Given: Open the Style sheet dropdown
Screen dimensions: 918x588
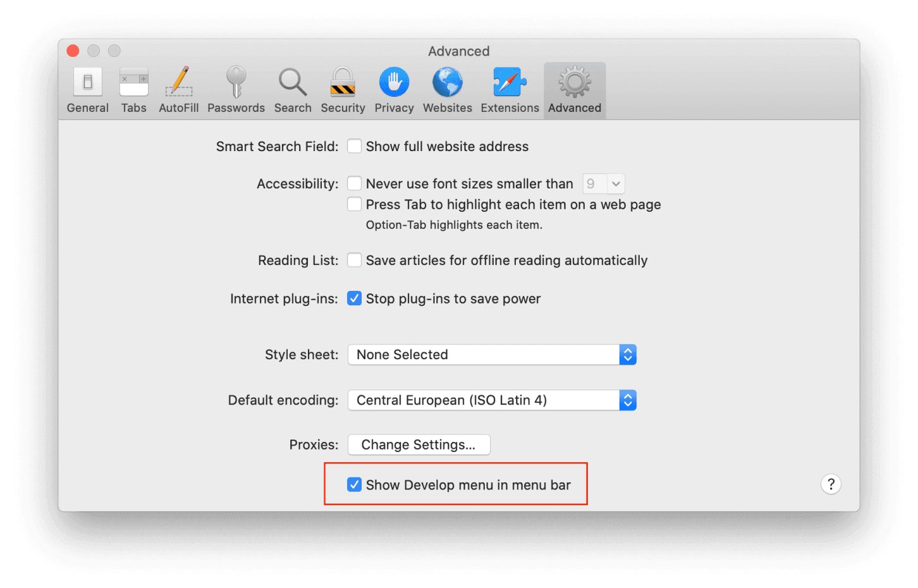Looking at the screenshot, I should (491, 355).
